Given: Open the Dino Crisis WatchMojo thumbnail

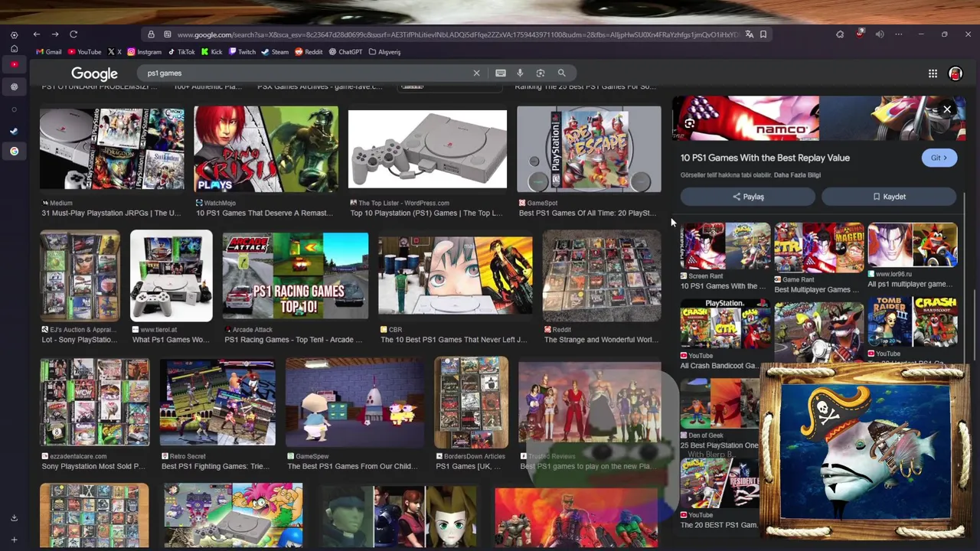Looking at the screenshot, I should pos(266,149).
